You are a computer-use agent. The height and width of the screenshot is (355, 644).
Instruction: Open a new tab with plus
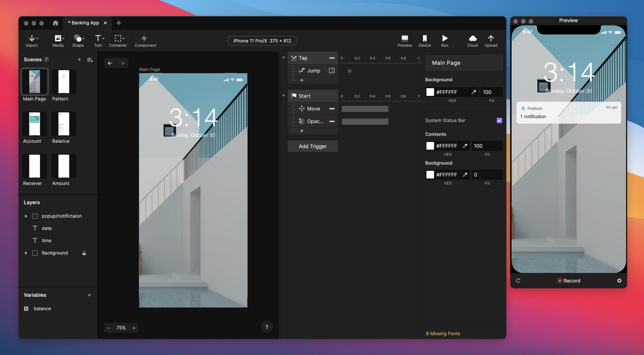click(119, 23)
